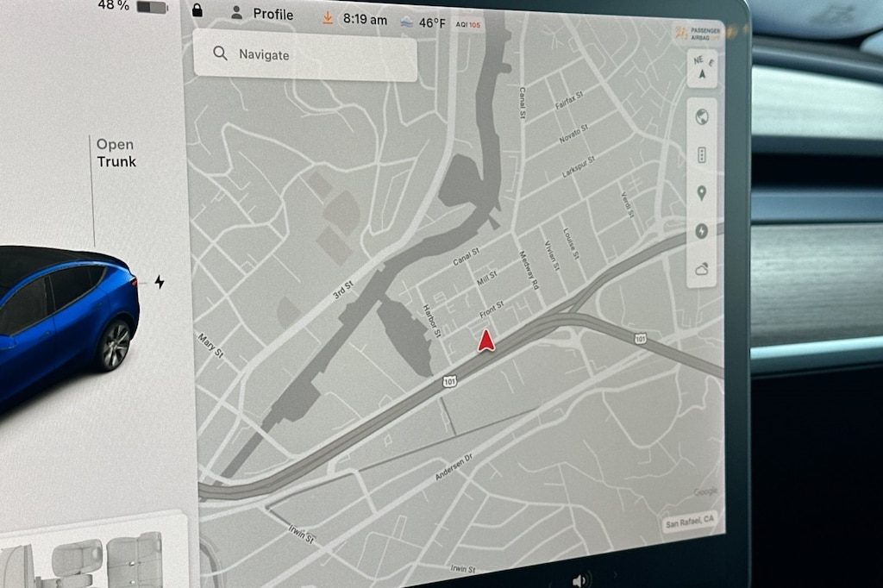Open the AQI 105 air quality badge
This screenshot has height=588, width=883.
point(470,24)
